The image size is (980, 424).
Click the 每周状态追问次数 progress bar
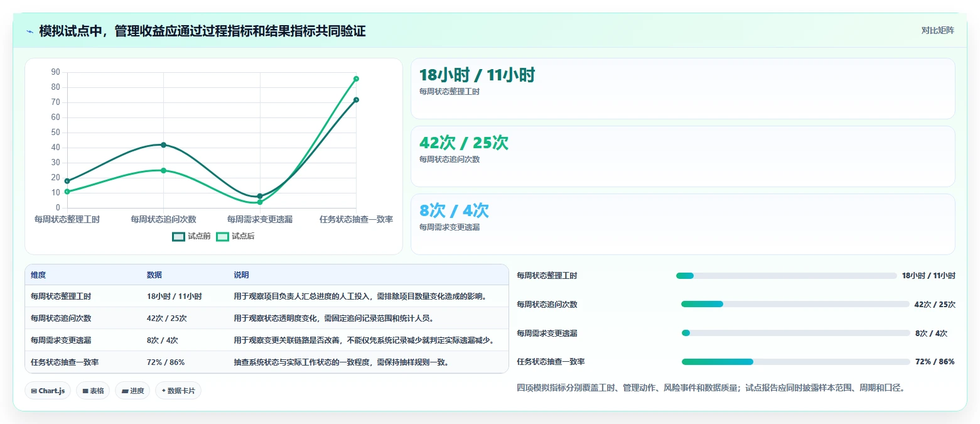tap(795, 304)
